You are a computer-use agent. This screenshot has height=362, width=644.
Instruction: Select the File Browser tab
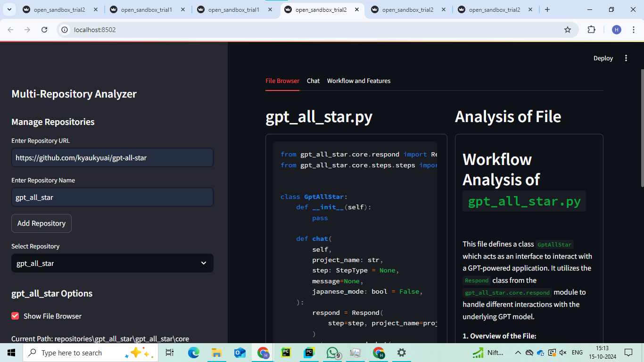[x=282, y=81]
